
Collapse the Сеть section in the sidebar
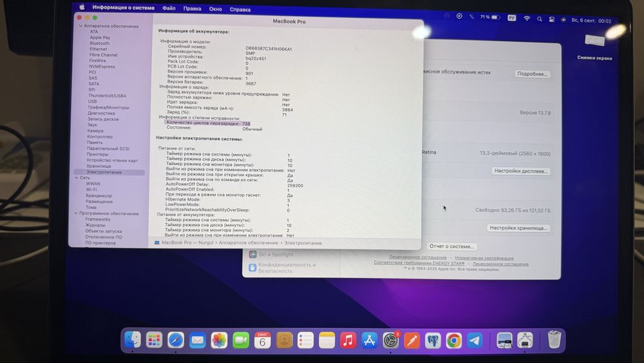77,177
